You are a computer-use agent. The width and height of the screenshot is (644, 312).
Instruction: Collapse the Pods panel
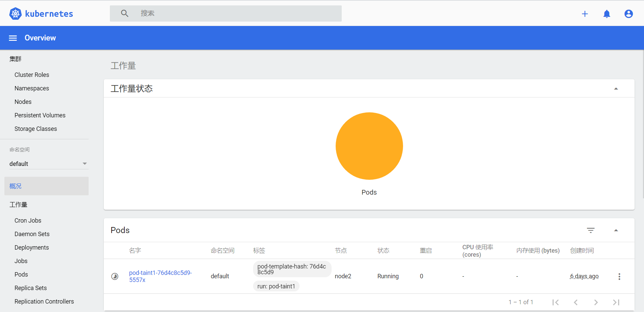point(616,230)
